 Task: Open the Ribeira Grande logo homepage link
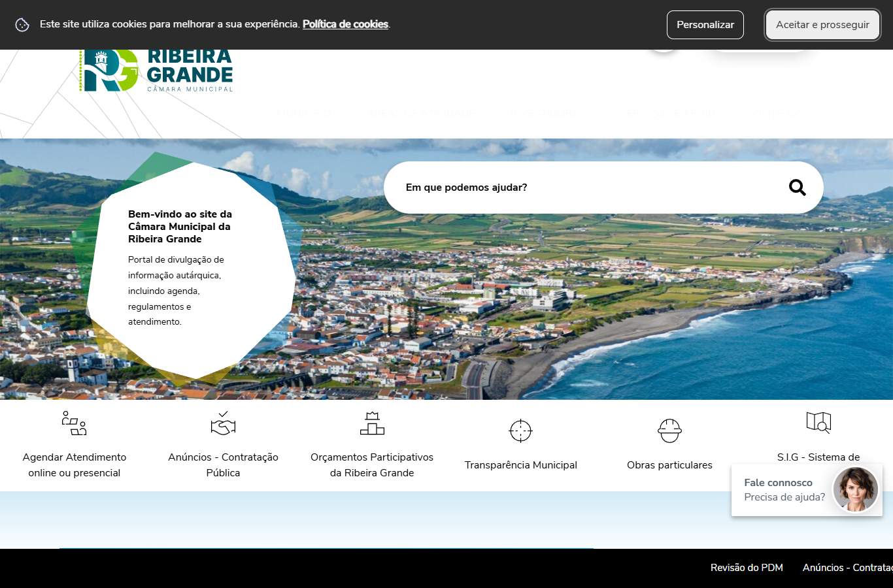(x=156, y=71)
